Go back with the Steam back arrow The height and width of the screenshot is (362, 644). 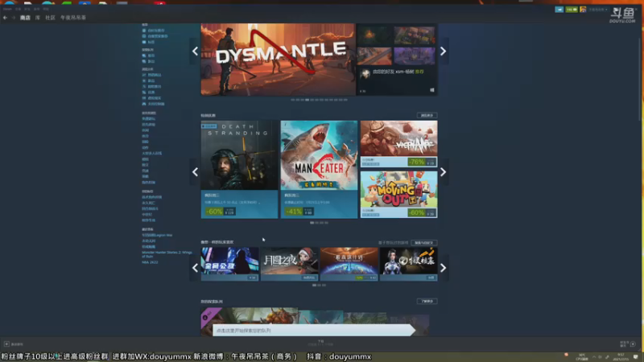(5, 18)
